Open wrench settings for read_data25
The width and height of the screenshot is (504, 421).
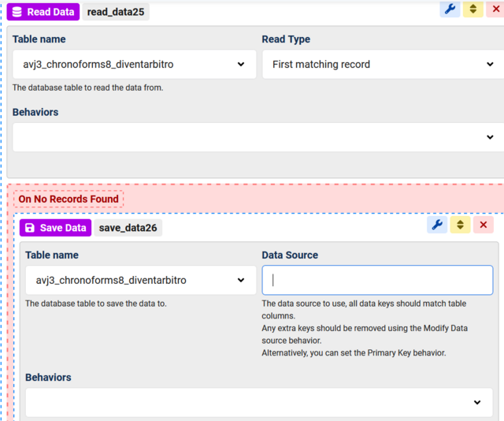point(450,9)
